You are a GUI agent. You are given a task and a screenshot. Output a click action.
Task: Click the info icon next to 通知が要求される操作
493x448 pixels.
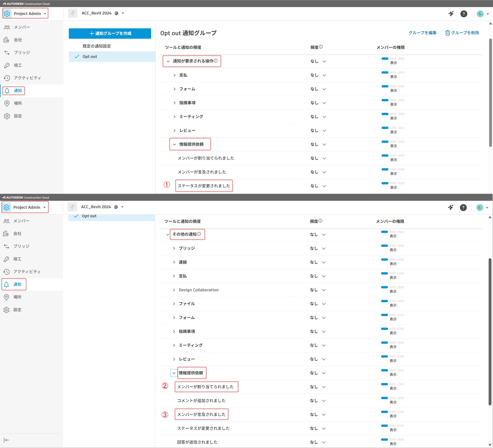[216, 61]
